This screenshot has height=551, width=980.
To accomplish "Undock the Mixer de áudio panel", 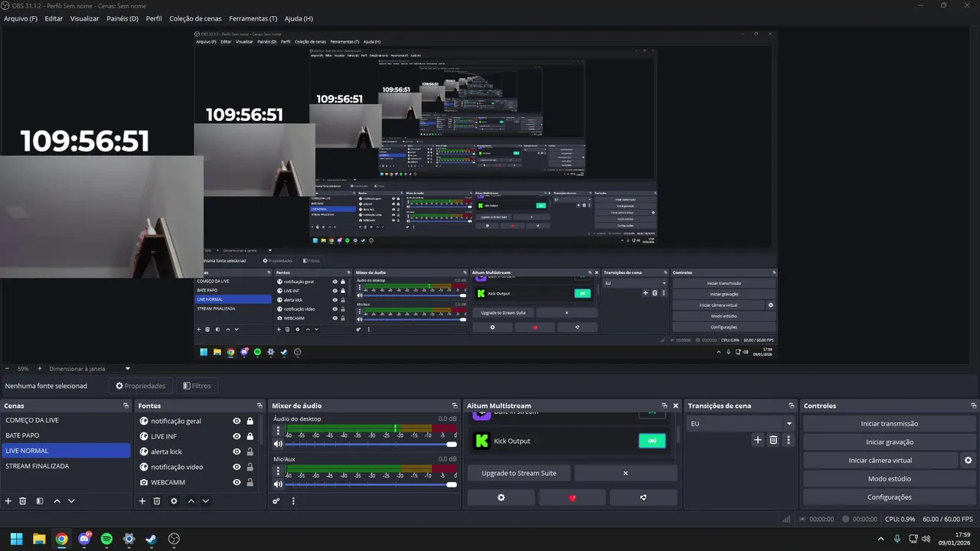I will (454, 406).
